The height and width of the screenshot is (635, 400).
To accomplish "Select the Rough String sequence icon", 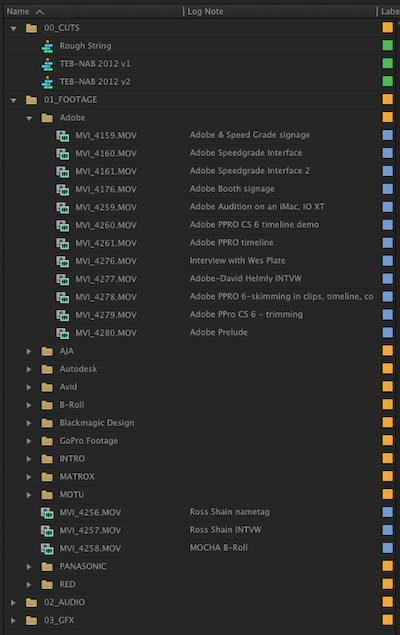I will coord(47,46).
